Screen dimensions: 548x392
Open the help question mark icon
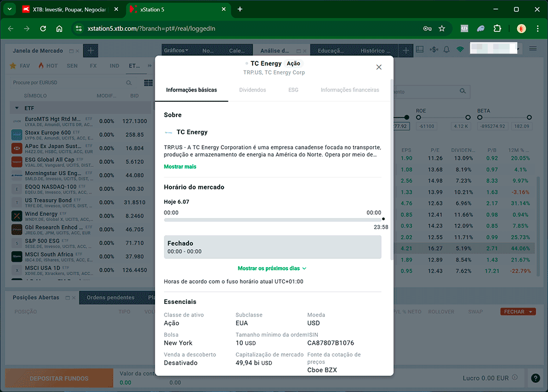[x=535, y=378]
